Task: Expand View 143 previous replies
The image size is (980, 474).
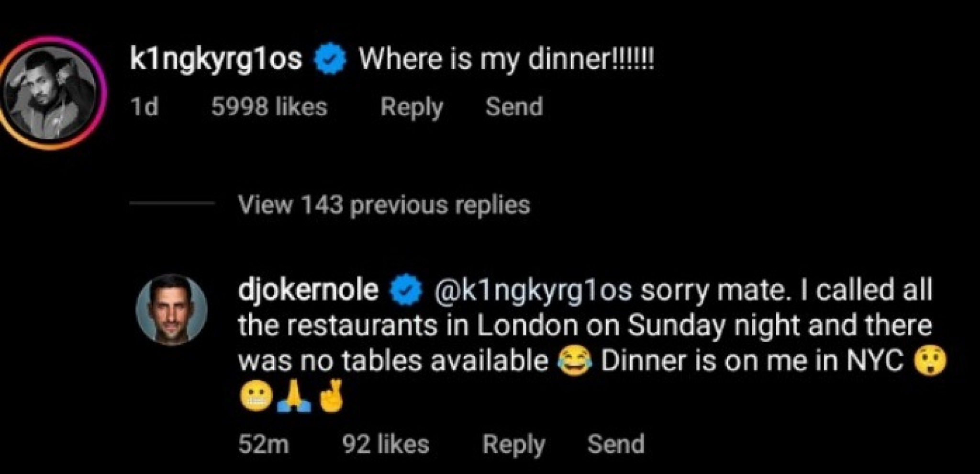Action: pyautogui.click(x=384, y=205)
